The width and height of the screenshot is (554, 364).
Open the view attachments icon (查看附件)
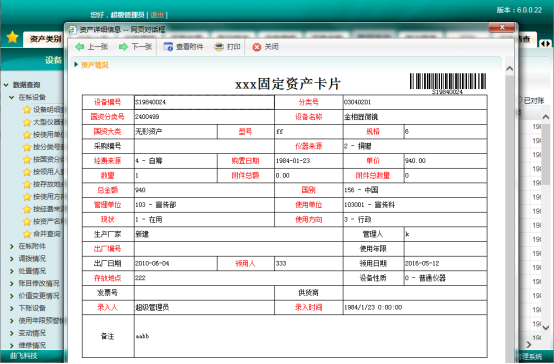click(168, 46)
